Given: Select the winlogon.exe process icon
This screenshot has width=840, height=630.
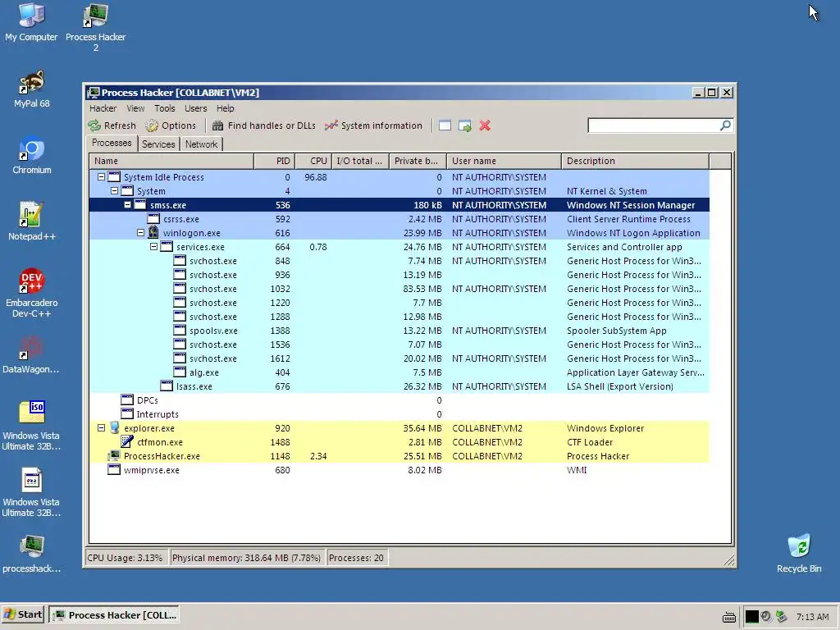Looking at the screenshot, I should tap(153, 232).
